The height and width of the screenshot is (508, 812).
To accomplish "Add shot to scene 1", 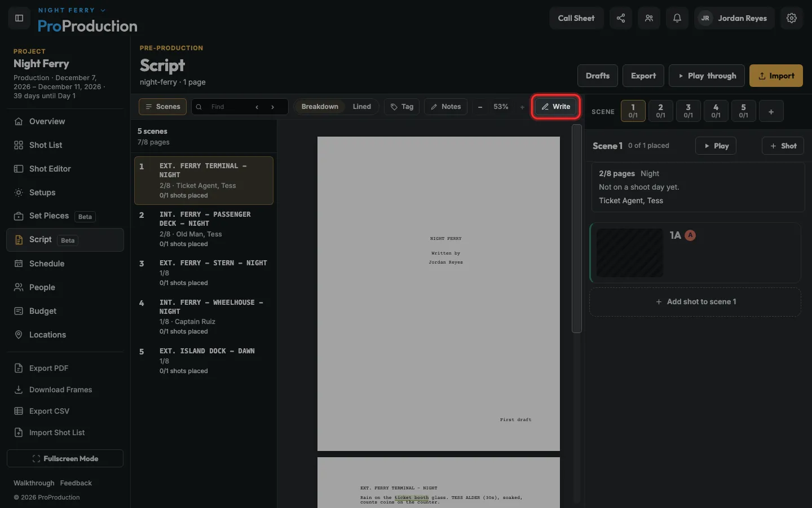I will 695,302.
